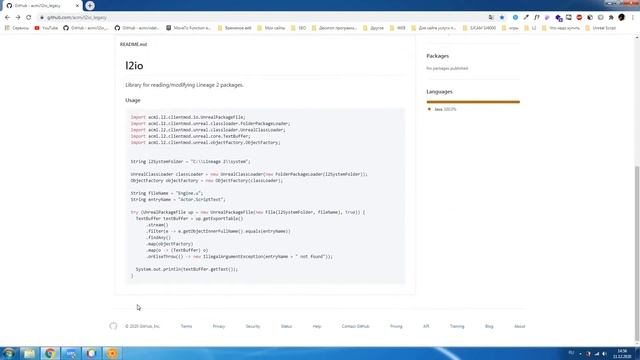Viewport: 640px width, 360px height.
Task: Open the API footer link
Action: click(x=426, y=327)
